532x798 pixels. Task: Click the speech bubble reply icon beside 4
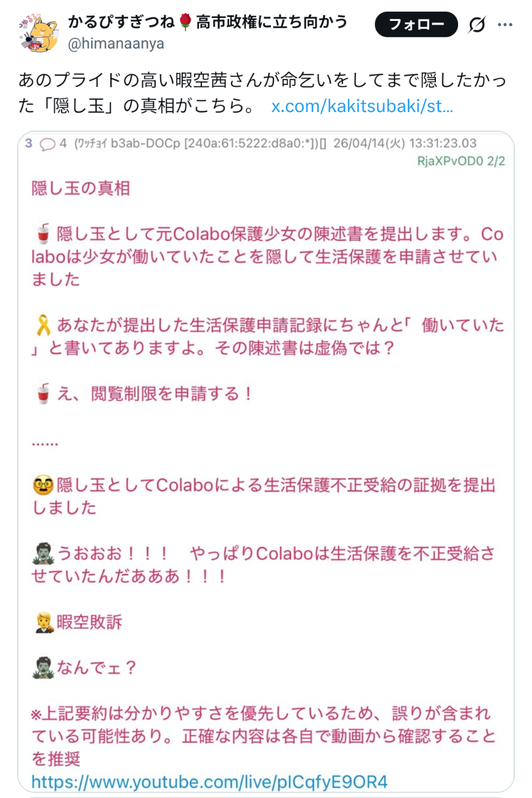coord(47,144)
